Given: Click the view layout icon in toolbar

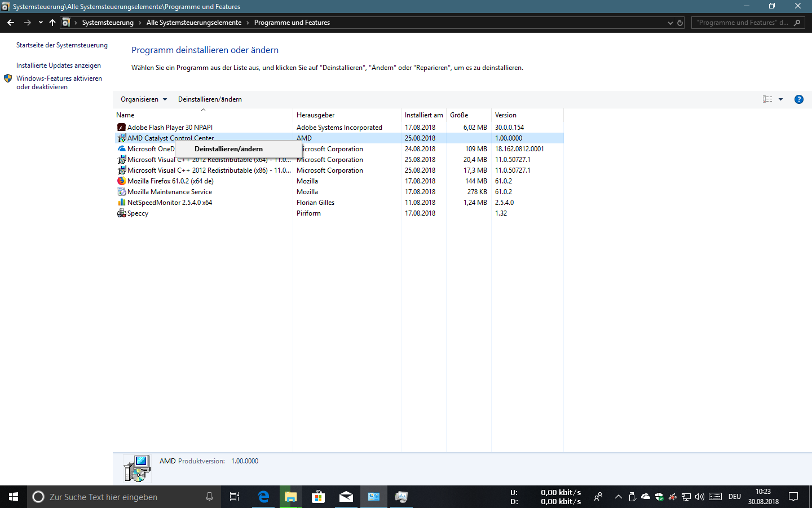Looking at the screenshot, I should tap(767, 99).
